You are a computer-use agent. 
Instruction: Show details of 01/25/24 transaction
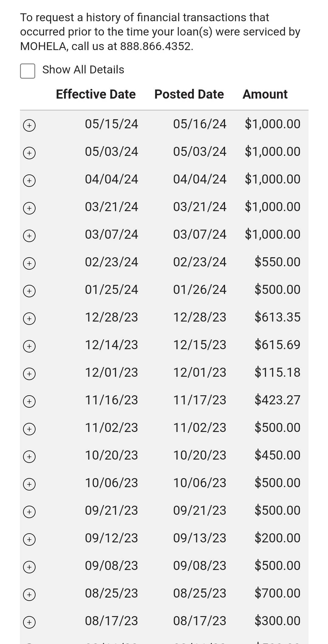[29, 291]
